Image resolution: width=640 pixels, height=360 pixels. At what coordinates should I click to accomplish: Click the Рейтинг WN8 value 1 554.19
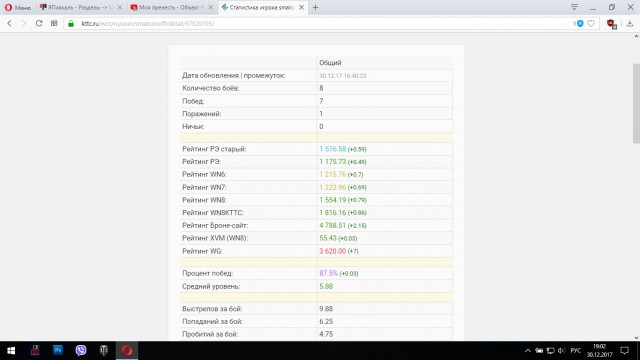332,200
